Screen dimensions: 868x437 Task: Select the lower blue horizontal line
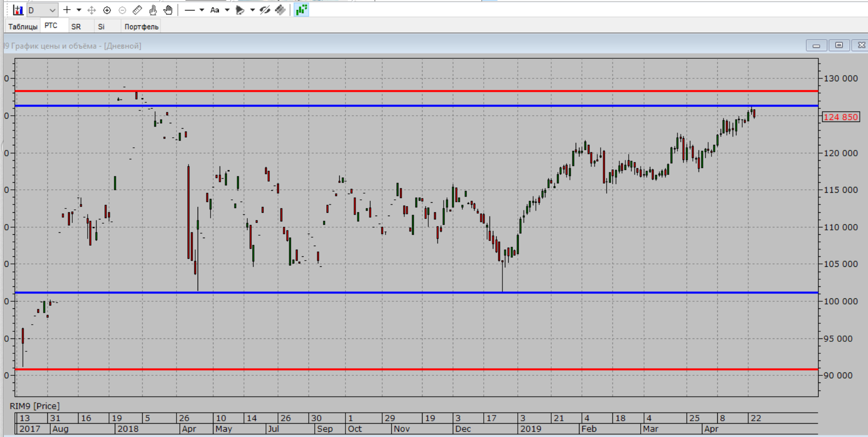click(x=416, y=293)
